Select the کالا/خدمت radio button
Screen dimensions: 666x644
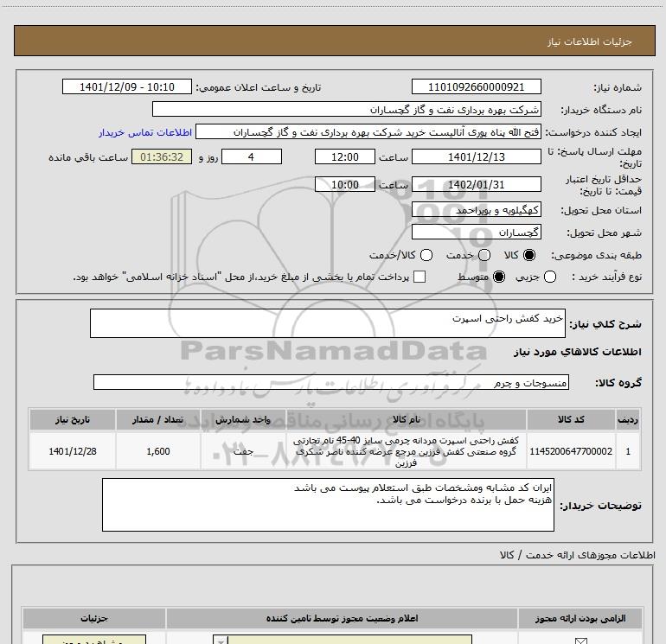pos(426,255)
